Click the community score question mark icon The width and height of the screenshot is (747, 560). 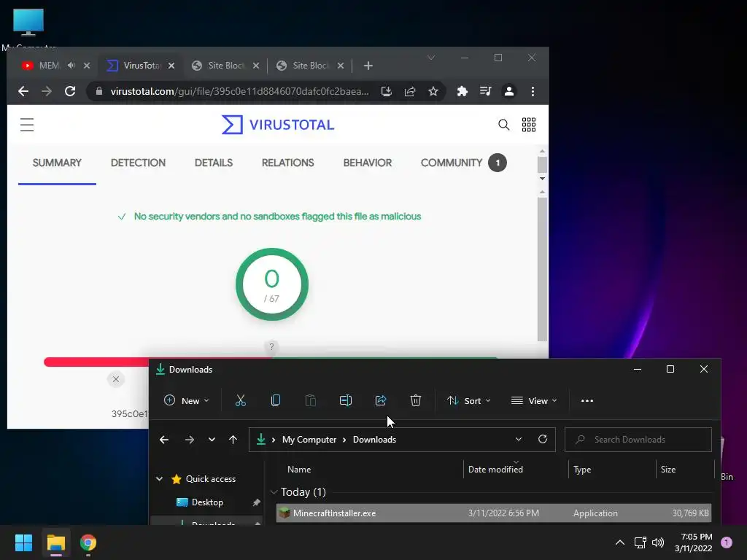point(271,346)
